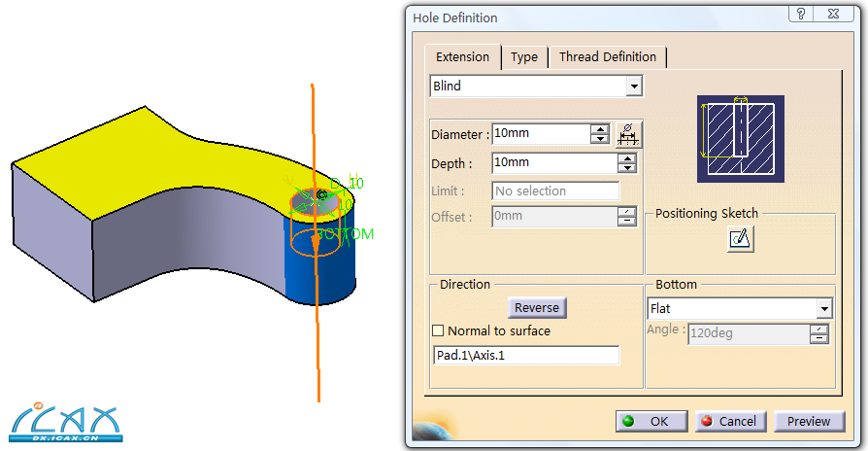Enable the Normal to surface checkbox
This screenshot has width=868, height=451.
(437, 330)
